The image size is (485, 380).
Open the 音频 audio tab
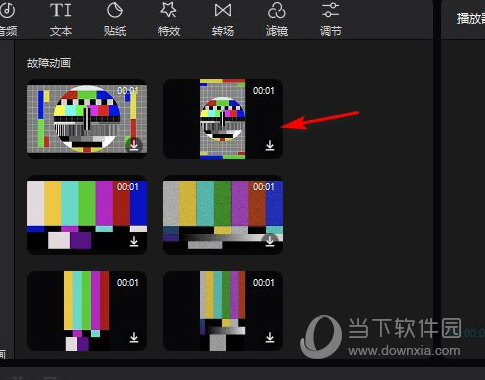[7, 19]
